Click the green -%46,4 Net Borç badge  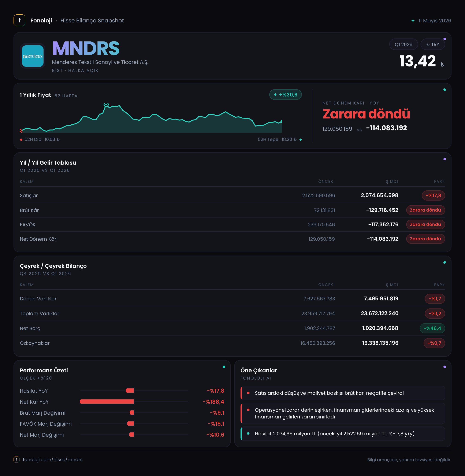click(x=432, y=328)
